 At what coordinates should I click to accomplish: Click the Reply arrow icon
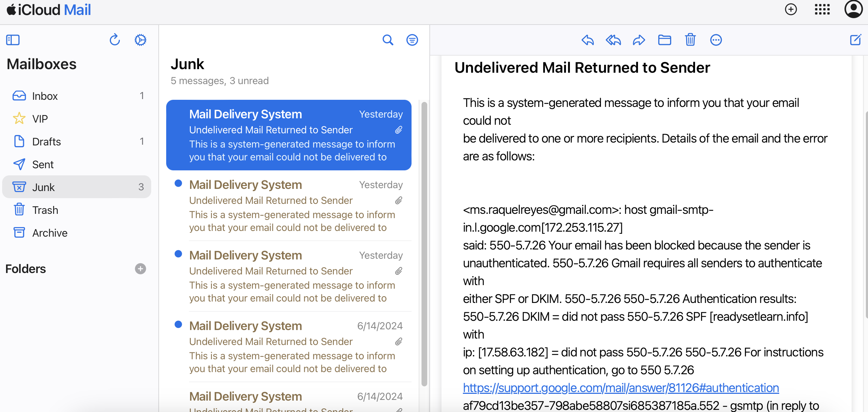(587, 40)
